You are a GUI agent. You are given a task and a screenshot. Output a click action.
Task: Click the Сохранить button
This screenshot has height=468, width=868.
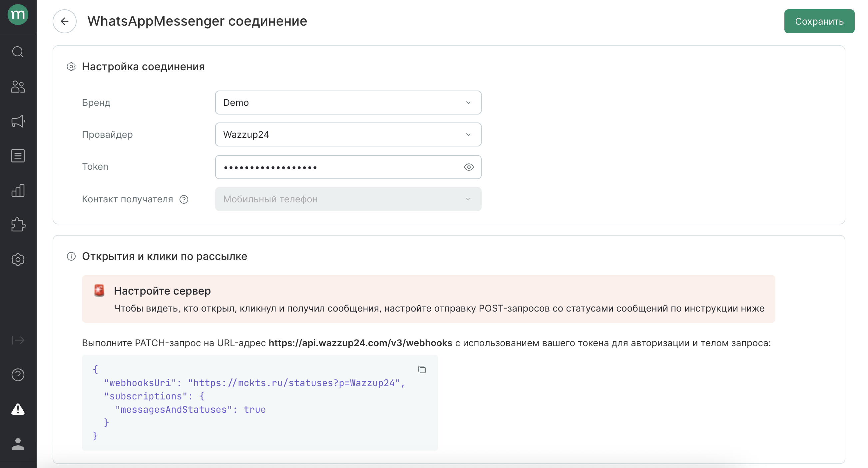[x=819, y=21]
